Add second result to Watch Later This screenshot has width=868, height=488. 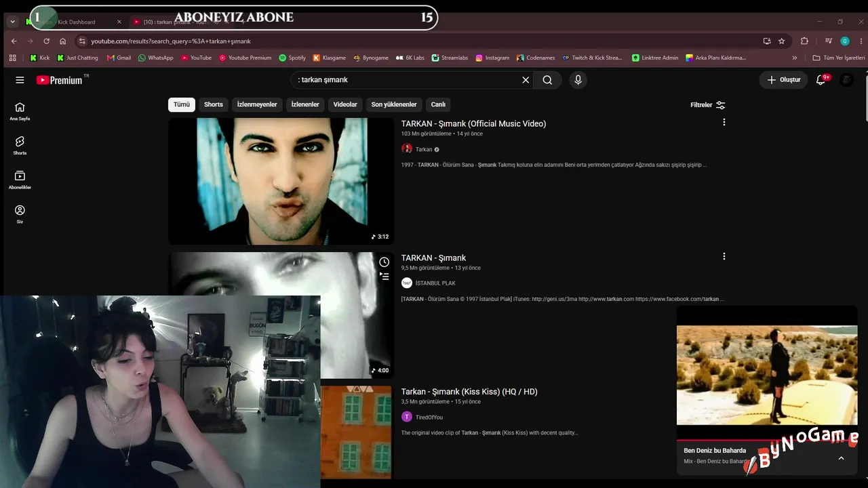click(384, 262)
